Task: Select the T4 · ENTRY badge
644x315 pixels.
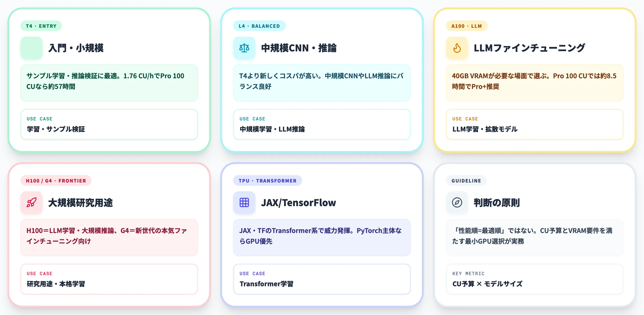Action: click(x=41, y=26)
